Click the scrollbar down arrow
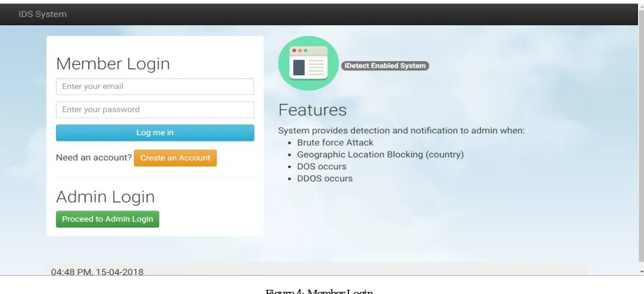 click(641, 272)
